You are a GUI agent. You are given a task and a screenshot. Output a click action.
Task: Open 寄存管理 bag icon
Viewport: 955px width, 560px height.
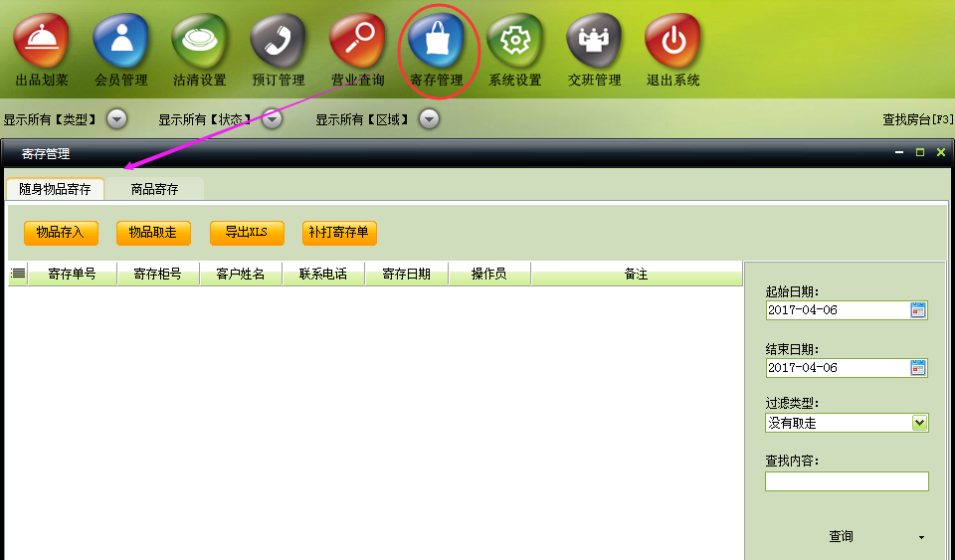436,42
